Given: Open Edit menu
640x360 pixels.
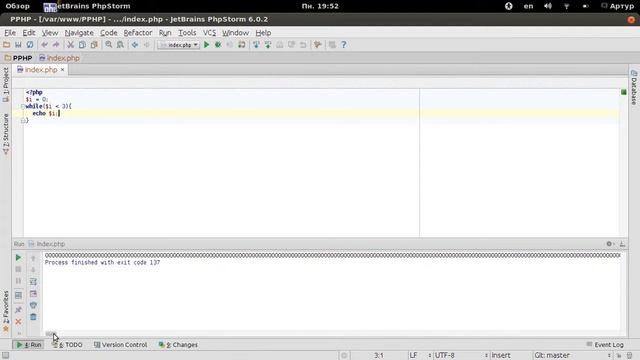Looking at the screenshot, I should 29,33.
